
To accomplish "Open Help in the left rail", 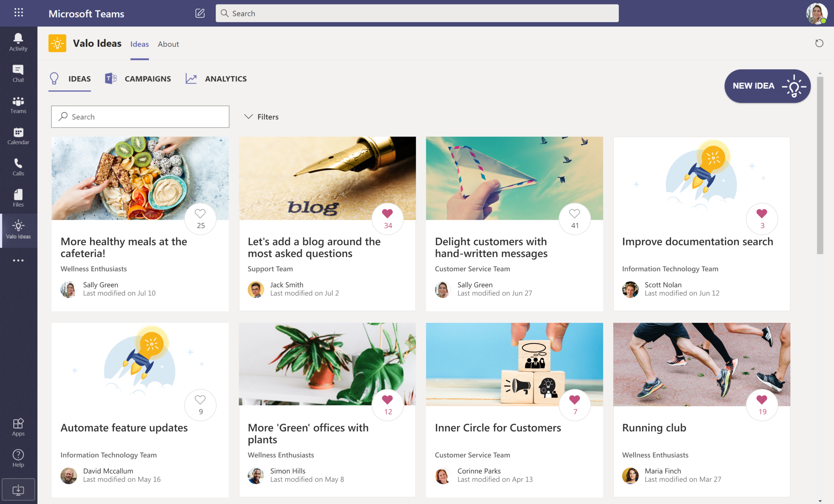I will (x=18, y=458).
